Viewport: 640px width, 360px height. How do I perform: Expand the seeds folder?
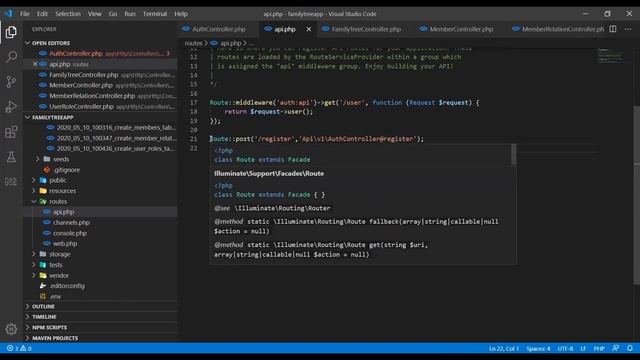tap(61, 159)
